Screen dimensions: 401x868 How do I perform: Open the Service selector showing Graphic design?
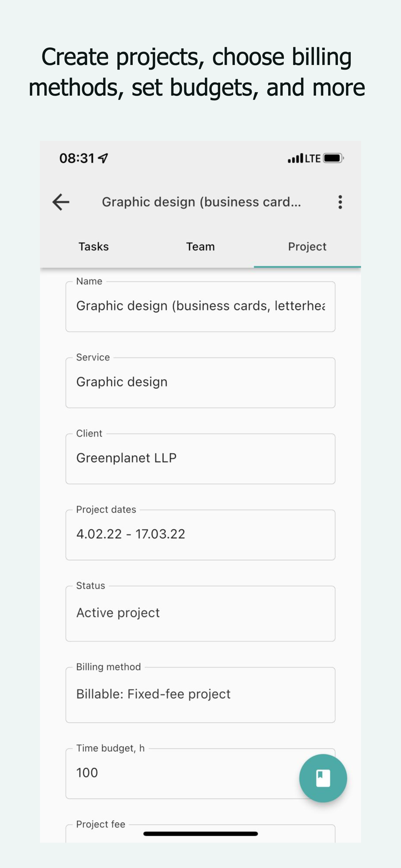200,383
